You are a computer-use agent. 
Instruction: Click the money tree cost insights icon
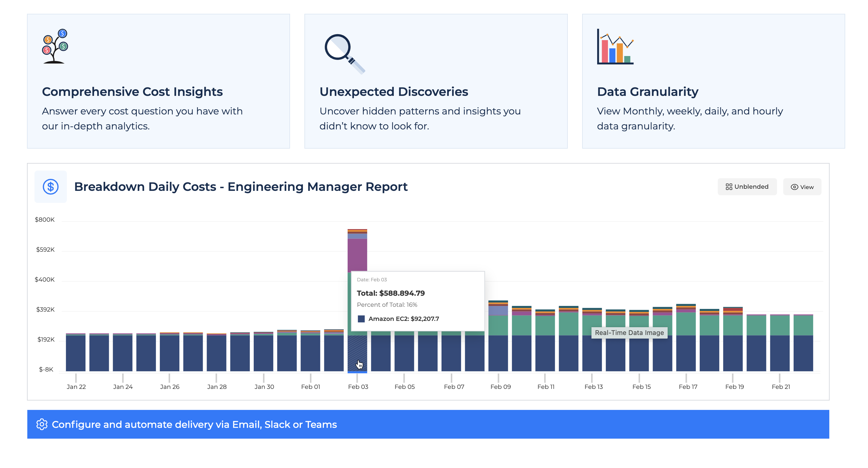pyautogui.click(x=55, y=46)
